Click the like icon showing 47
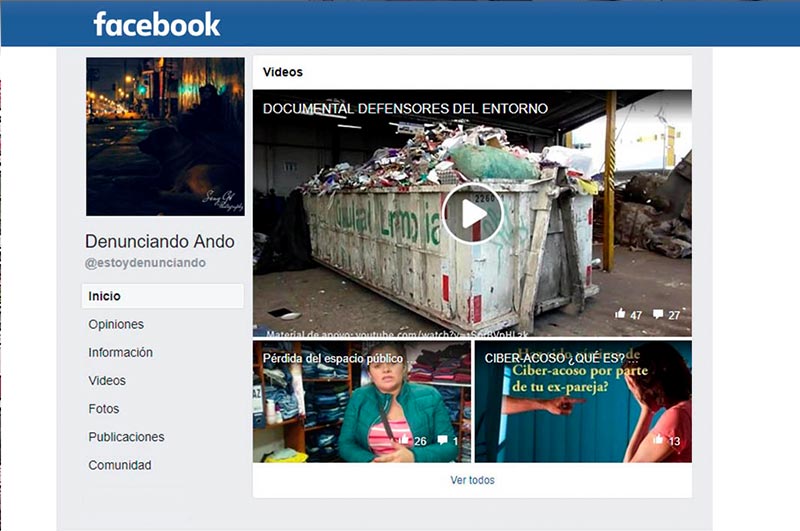This screenshot has width=800, height=531. click(x=620, y=314)
